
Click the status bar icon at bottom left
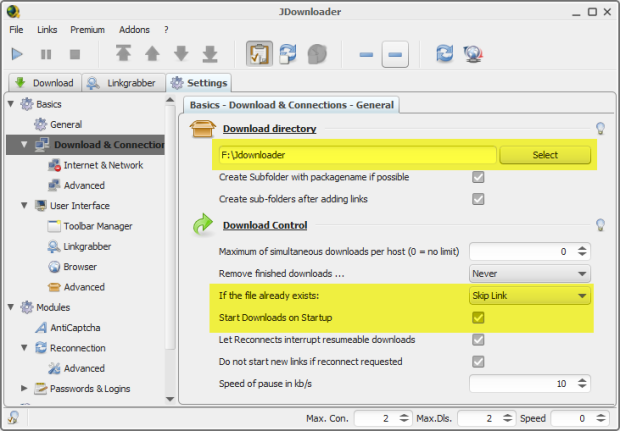tap(13, 418)
